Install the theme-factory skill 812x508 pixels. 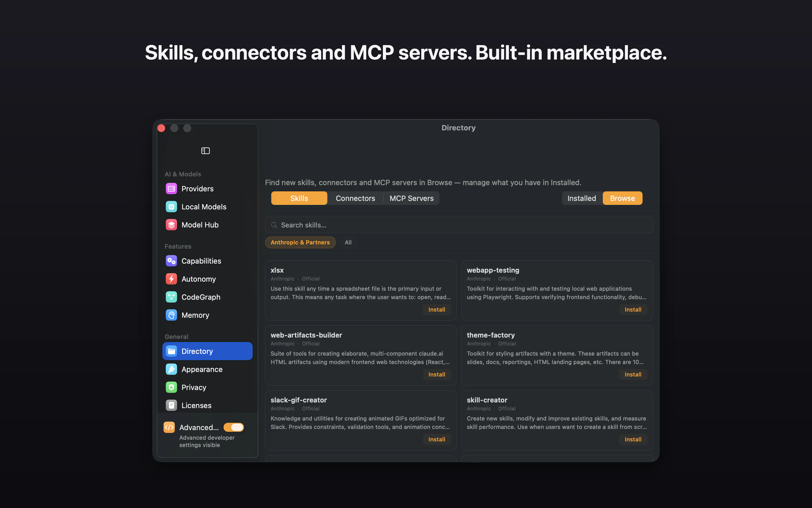[x=633, y=375]
